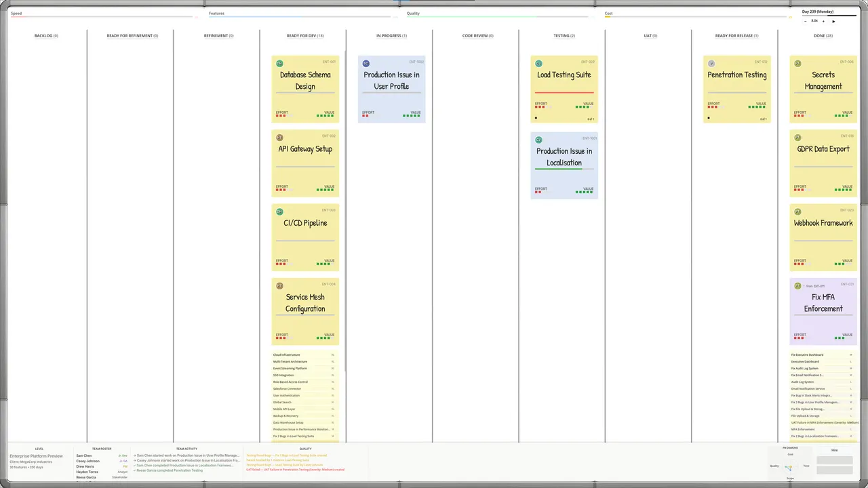Click the Day 239 progress bar
This screenshot has height=488, width=868.
(x=829, y=16)
